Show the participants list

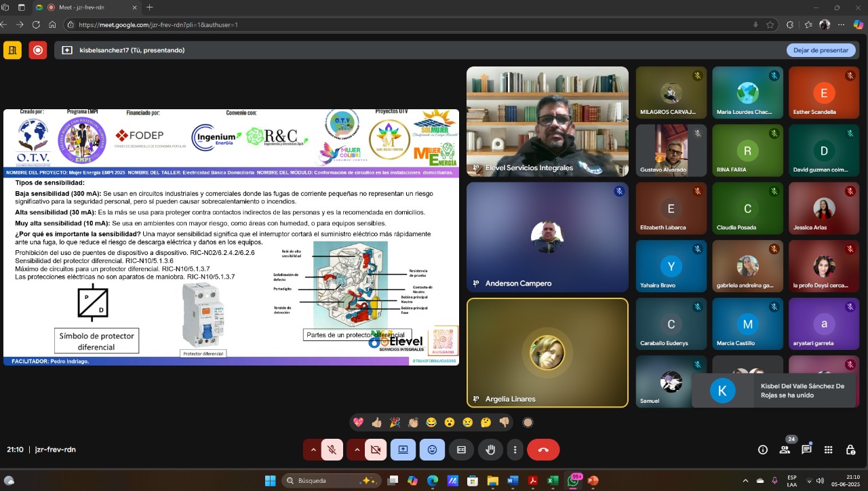point(785,450)
